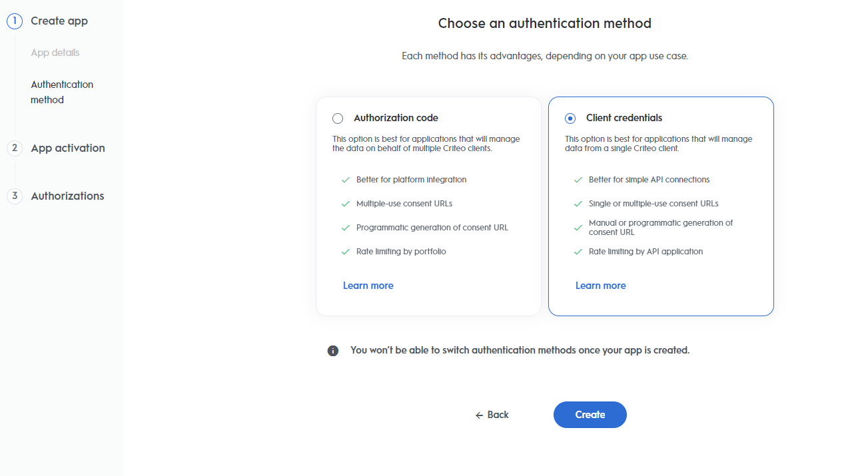Viewport: 868px width, 476px height.
Task: Go to the Authorizations section
Action: pyautogui.click(x=67, y=196)
